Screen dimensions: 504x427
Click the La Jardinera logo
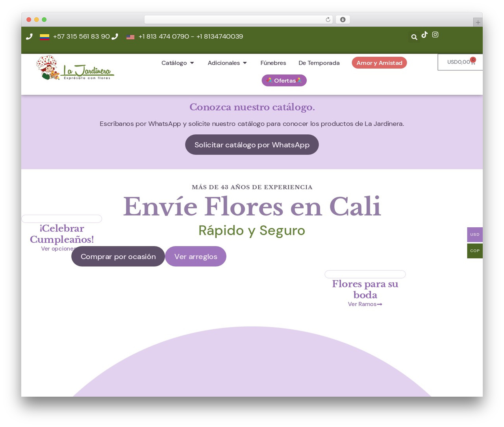(75, 68)
